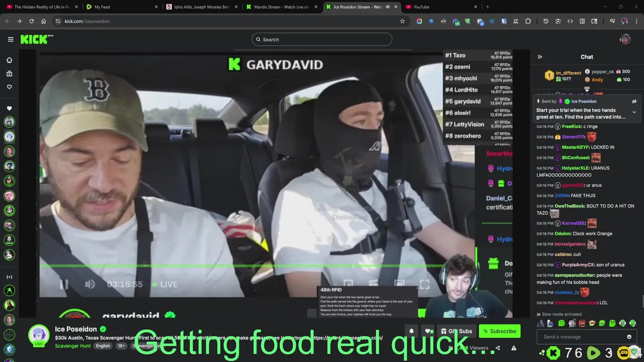
Task: Open the blue shield password manager extension
Action: (504, 21)
